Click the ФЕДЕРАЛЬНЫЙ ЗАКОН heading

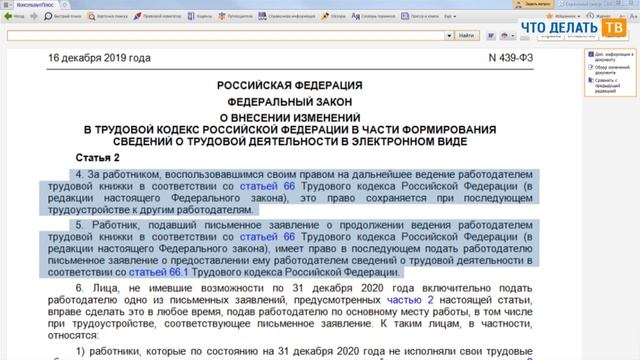pyautogui.click(x=290, y=102)
